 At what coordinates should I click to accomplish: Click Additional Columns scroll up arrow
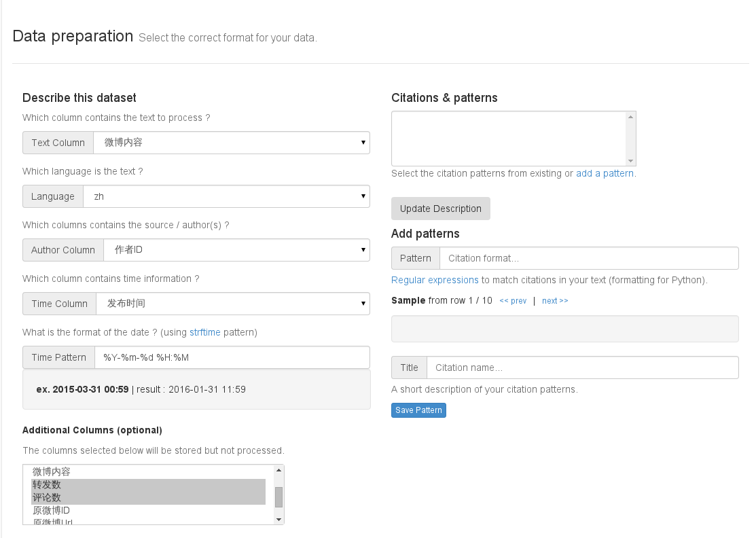click(x=278, y=470)
